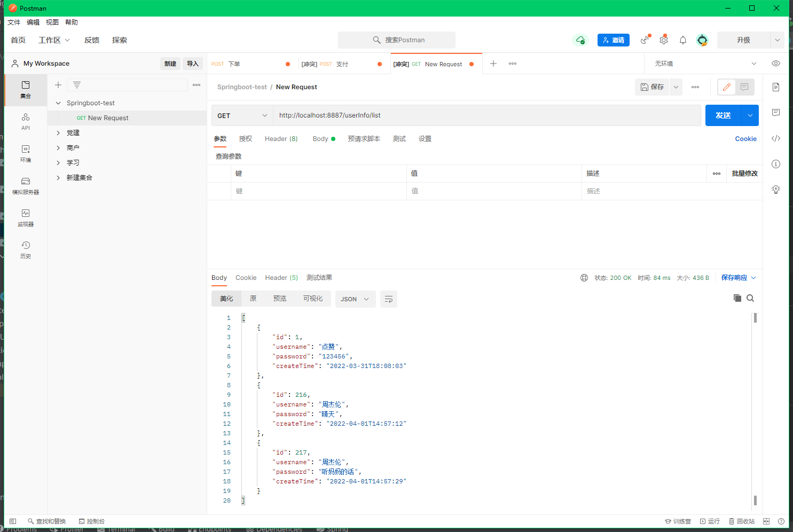Open the GET method dropdown
793x532 pixels.
tap(242, 115)
